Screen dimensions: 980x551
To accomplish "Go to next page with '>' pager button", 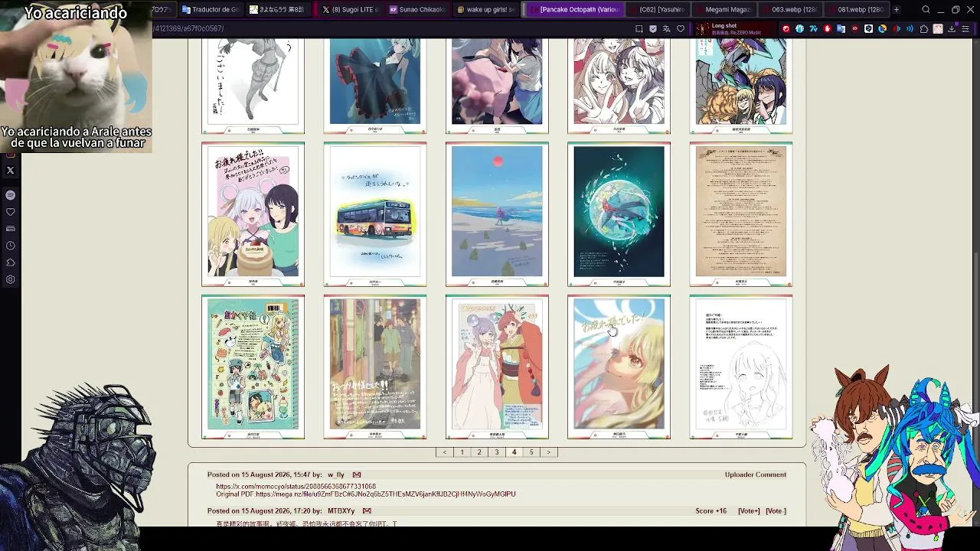I will [548, 452].
